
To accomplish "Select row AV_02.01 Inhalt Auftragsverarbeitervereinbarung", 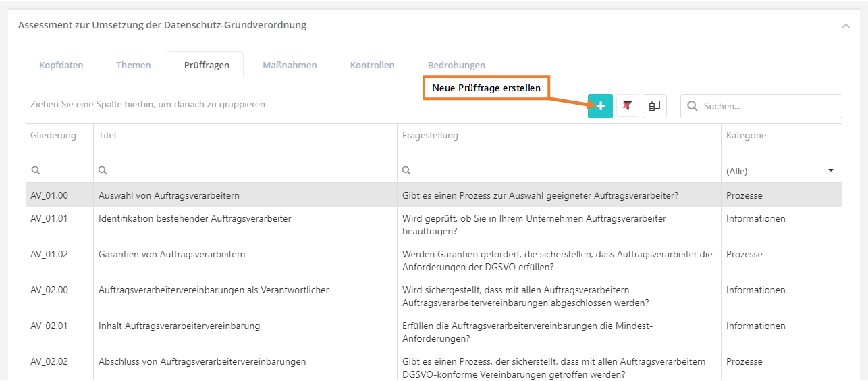I will 179,326.
